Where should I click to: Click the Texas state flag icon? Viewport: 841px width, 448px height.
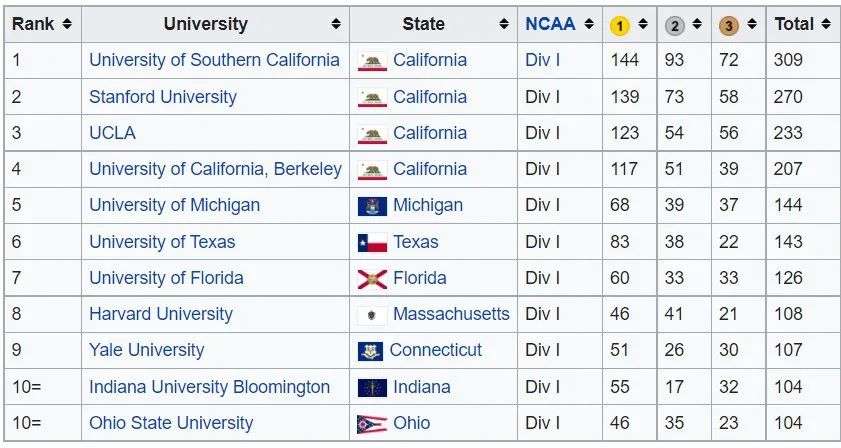click(372, 243)
